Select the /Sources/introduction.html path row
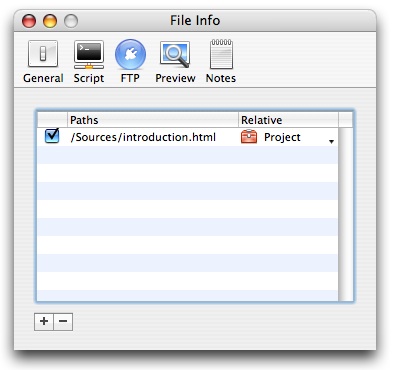 click(188, 137)
